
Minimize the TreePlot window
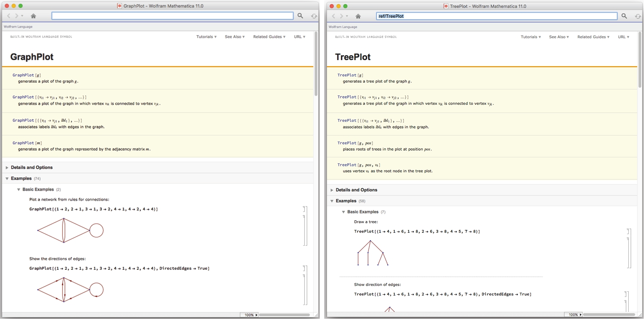pos(338,6)
